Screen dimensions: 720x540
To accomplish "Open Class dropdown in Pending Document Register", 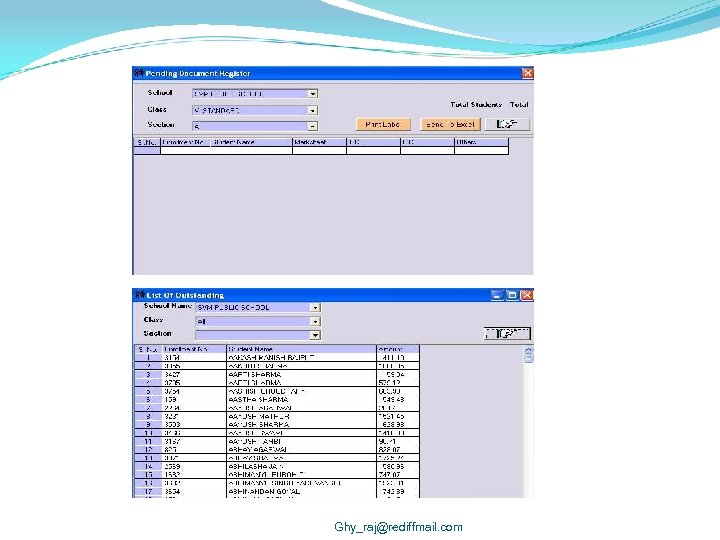I will [x=313, y=110].
